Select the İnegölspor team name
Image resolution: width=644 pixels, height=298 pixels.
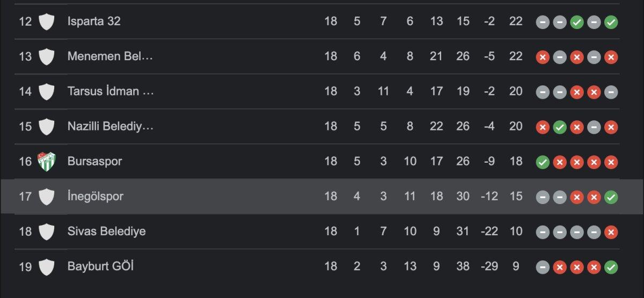[95, 197]
